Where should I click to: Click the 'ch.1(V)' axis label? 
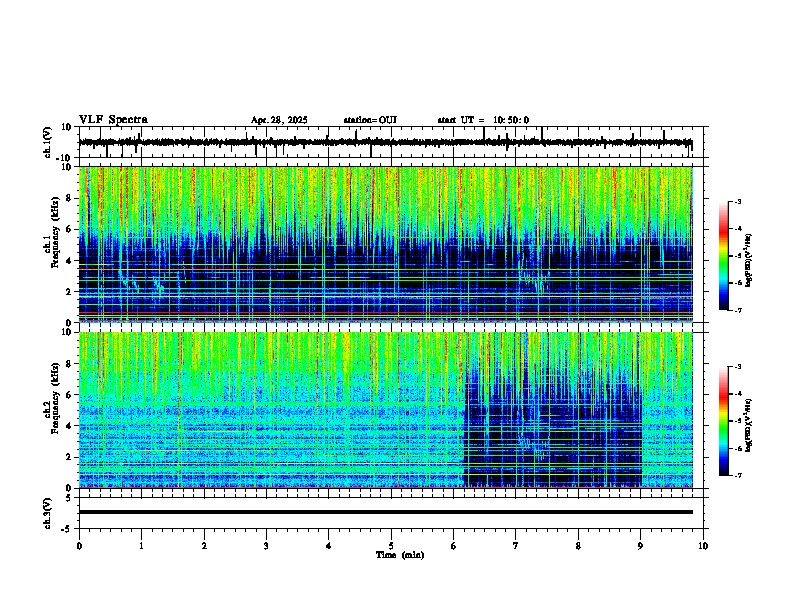pos(48,142)
